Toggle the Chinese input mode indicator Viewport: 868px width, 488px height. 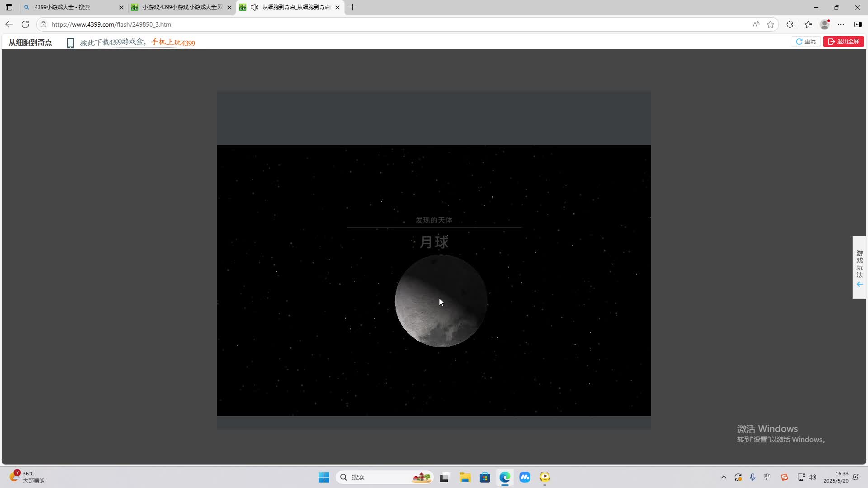(x=767, y=477)
